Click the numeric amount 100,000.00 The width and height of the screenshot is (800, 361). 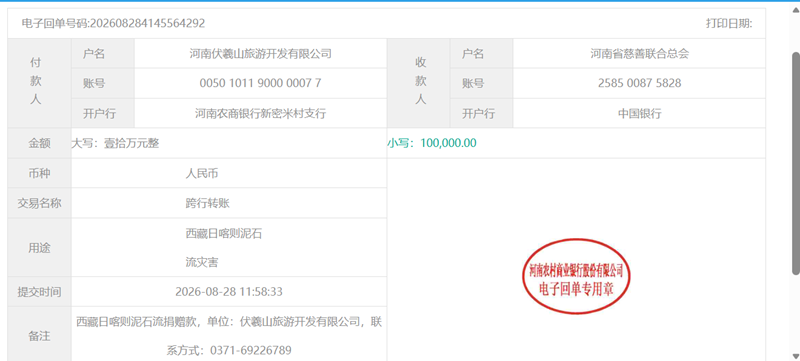(448, 143)
